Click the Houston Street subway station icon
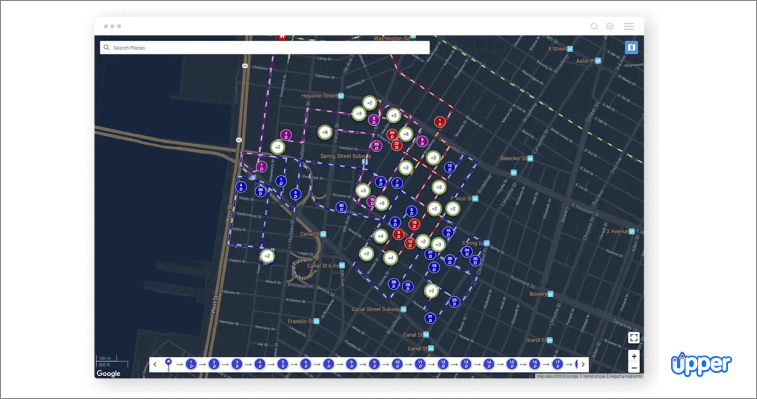The image size is (757, 399). tap(341, 96)
